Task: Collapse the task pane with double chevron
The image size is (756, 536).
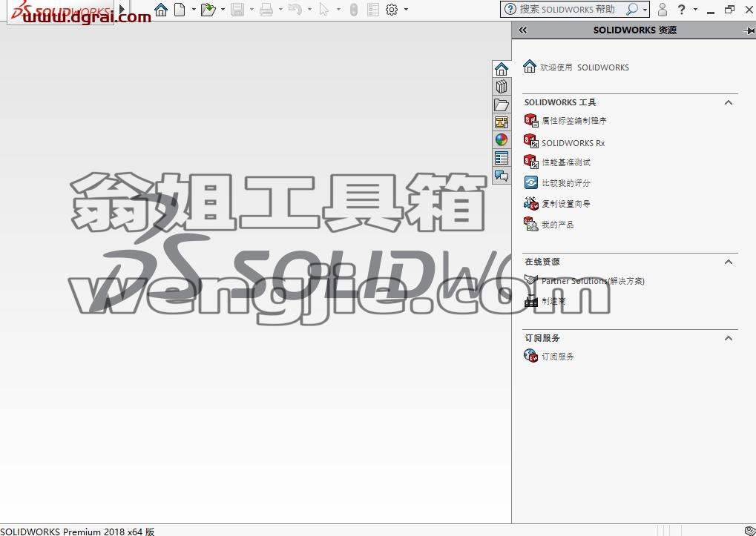Action: pyautogui.click(x=522, y=30)
